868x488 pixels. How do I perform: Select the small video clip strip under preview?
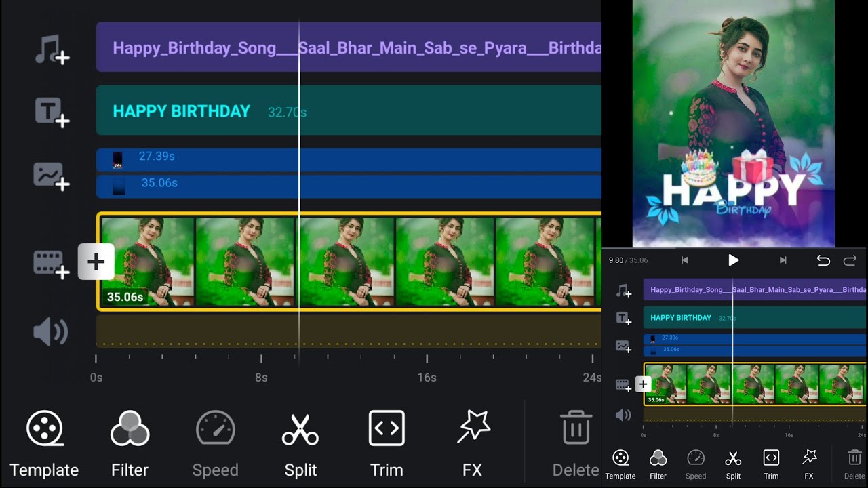pos(755,384)
